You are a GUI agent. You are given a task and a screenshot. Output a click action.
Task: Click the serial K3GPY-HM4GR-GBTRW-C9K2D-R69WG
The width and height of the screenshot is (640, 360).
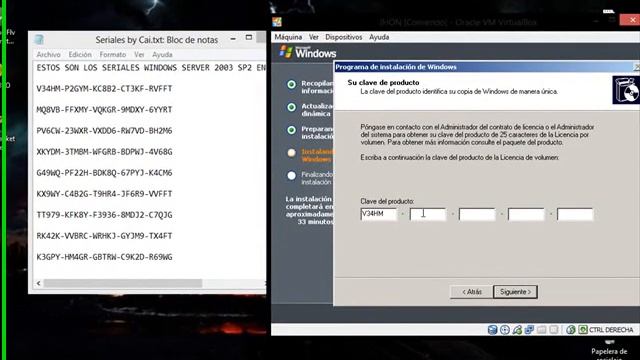(x=104, y=257)
